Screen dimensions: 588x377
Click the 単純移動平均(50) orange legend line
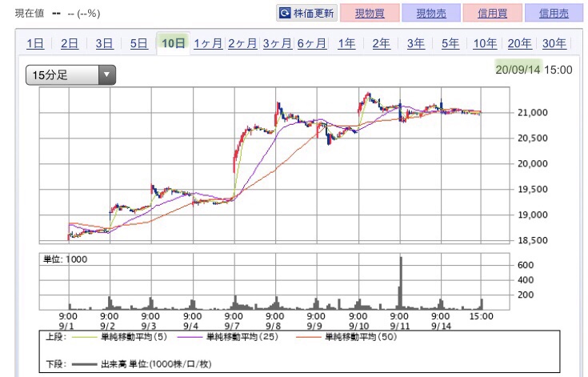coord(308,337)
